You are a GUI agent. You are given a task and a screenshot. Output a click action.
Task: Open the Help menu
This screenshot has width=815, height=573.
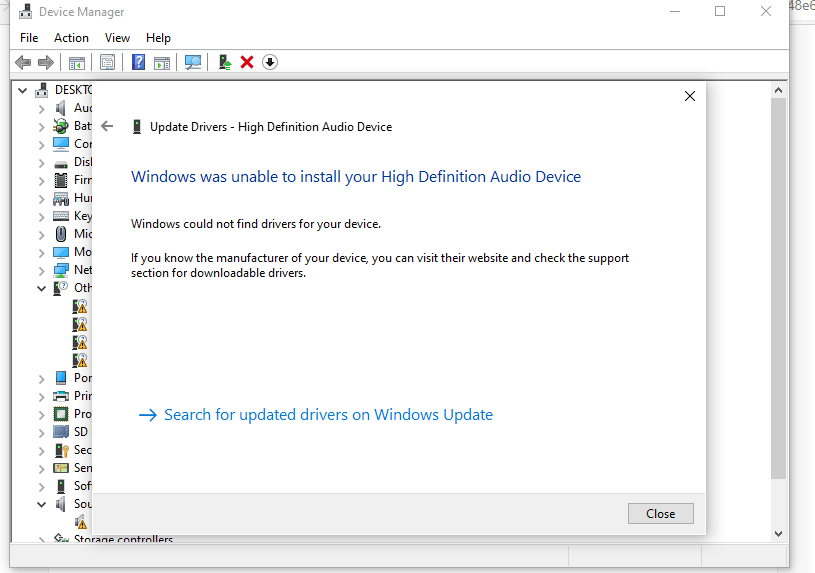158,38
